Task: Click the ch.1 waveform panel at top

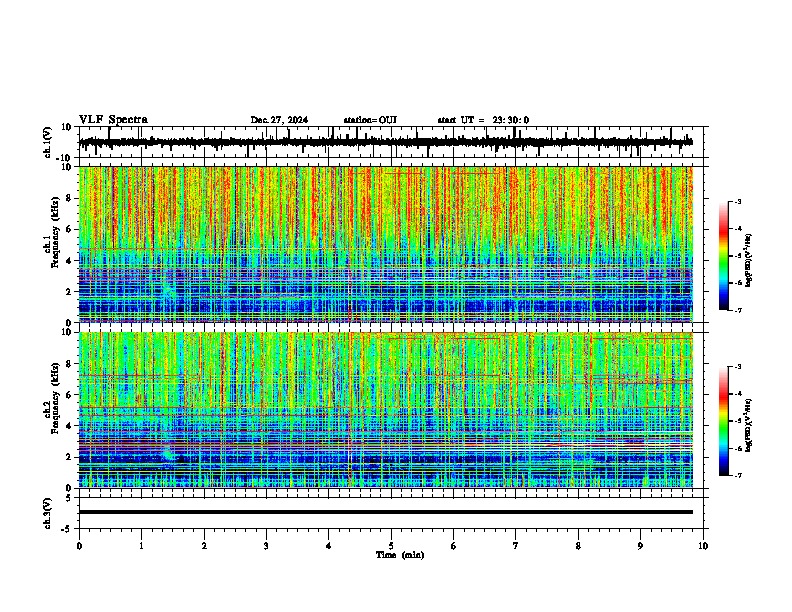Action: [x=391, y=142]
